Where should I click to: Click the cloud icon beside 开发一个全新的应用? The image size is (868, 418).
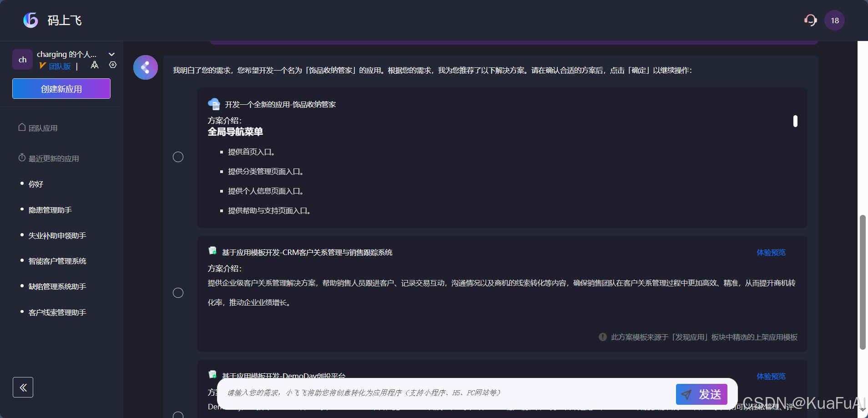(x=214, y=104)
